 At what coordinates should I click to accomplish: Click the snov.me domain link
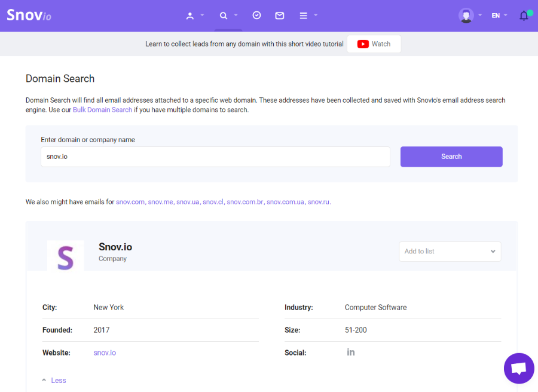(x=161, y=202)
